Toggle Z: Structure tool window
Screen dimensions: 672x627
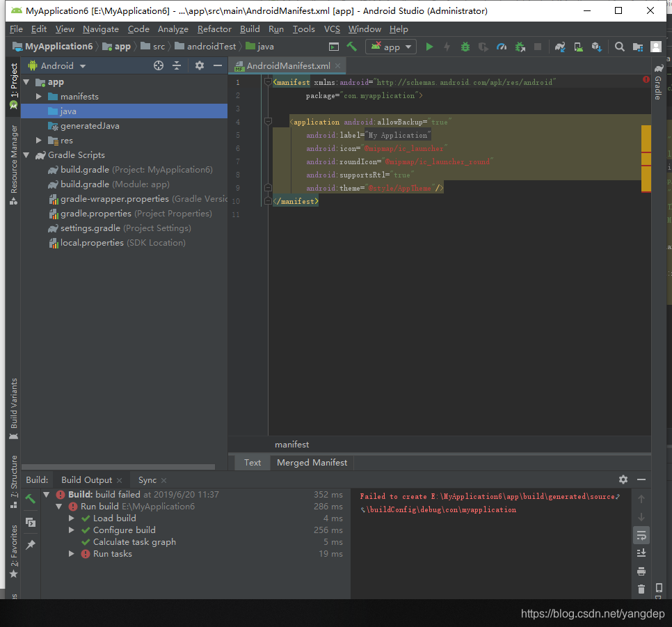(x=14, y=482)
